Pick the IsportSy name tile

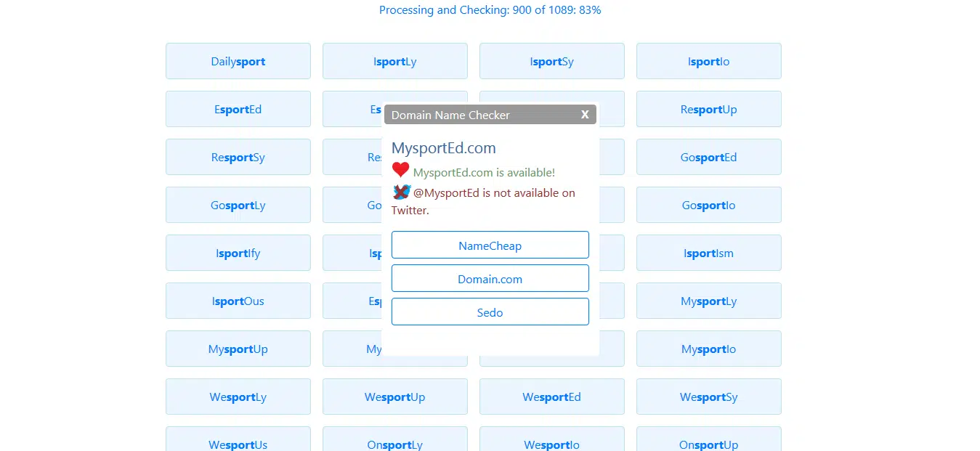point(551,62)
